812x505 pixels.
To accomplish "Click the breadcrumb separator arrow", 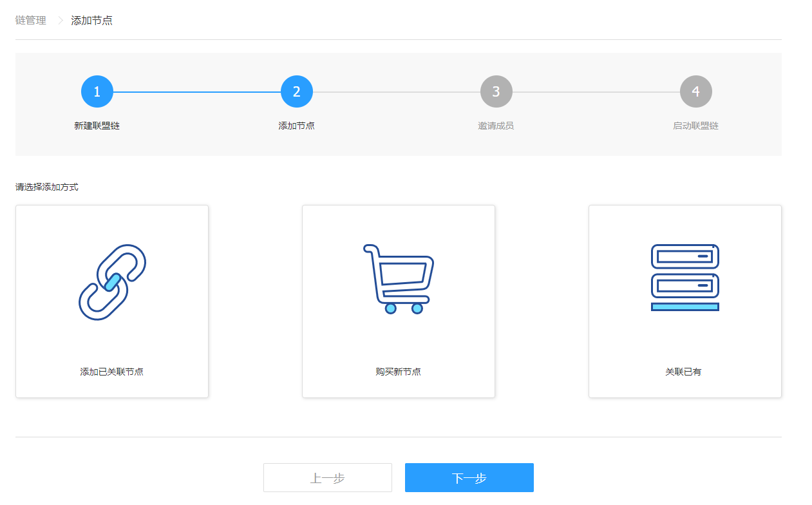I will point(61,21).
